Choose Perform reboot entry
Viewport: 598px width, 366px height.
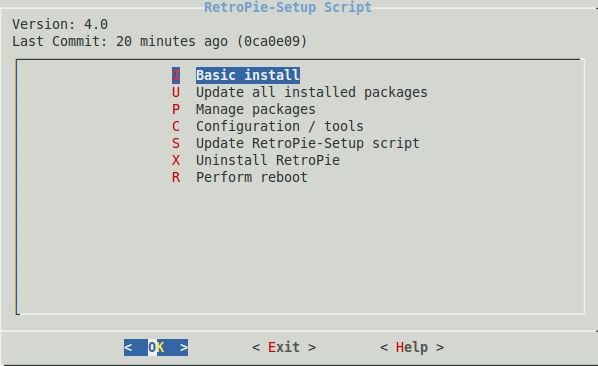click(252, 177)
